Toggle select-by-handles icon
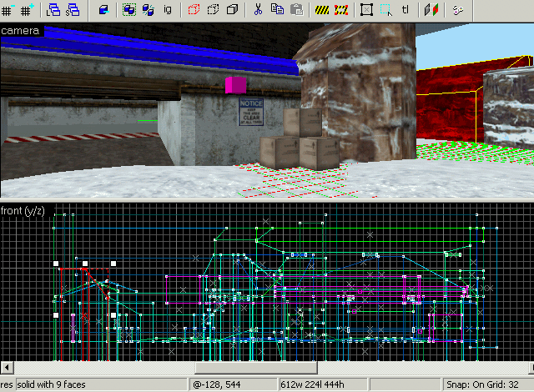This screenshot has width=534, height=392. pyautogui.click(x=366, y=10)
